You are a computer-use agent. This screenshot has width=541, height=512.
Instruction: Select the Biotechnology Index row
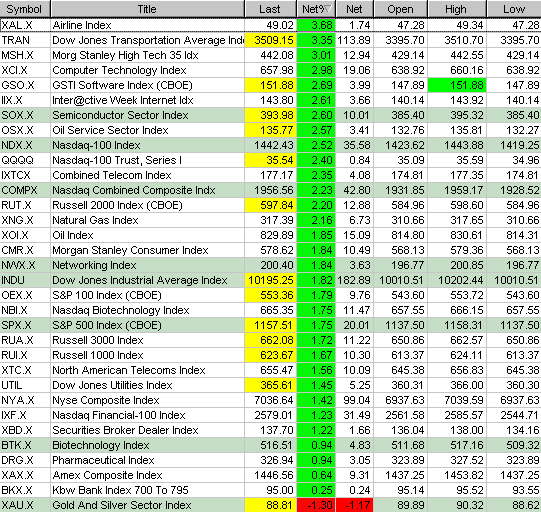(x=270, y=445)
